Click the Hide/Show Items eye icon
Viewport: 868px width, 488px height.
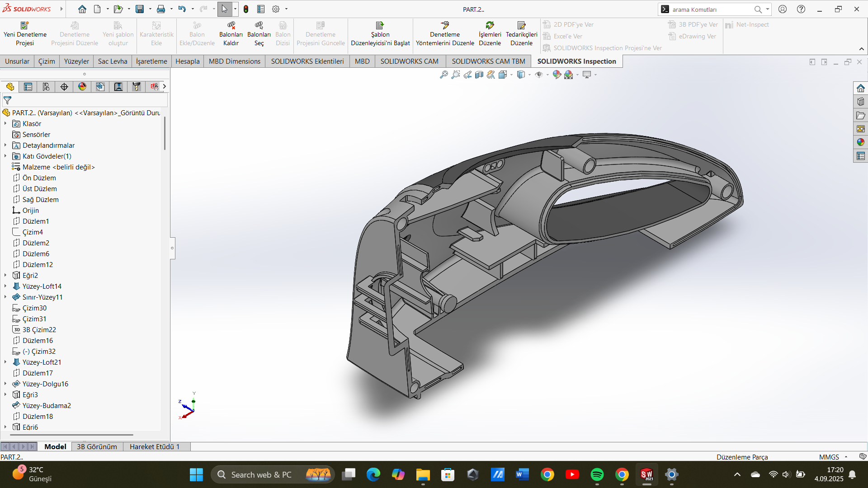pyautogui.click(x=539, y=75)
